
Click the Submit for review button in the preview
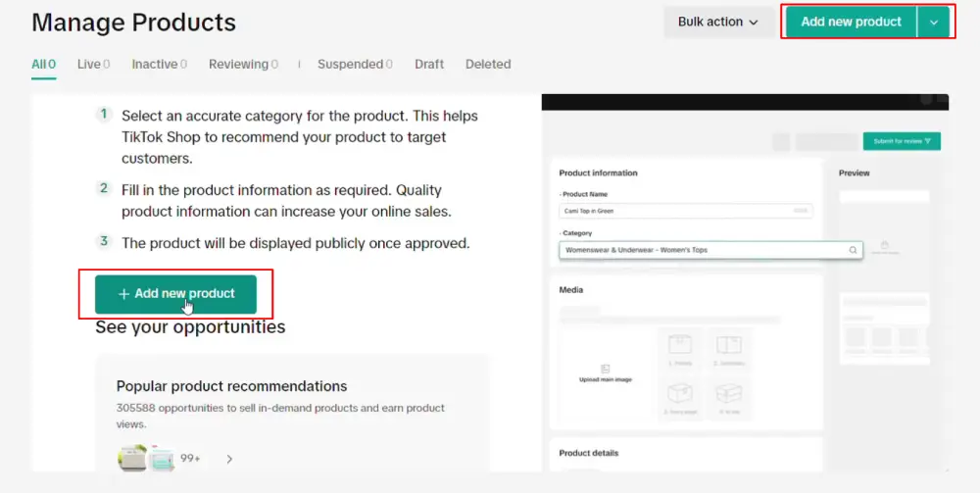[x=902, y=141]
